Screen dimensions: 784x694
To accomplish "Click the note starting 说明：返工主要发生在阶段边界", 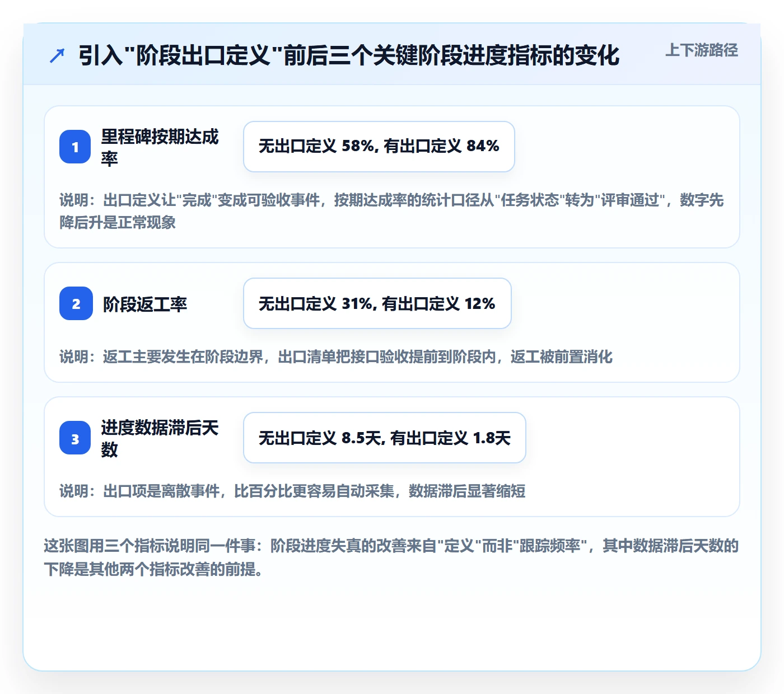I will click(336, 357).
